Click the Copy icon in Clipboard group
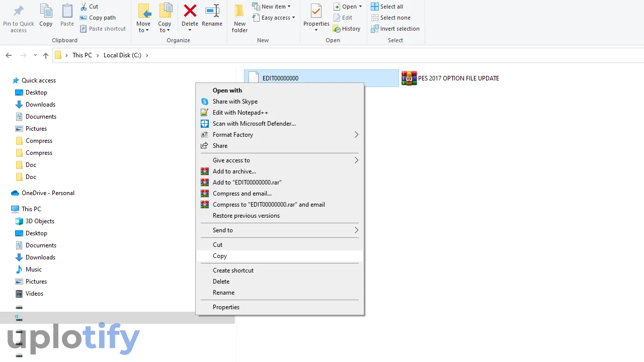Screen dimensions: 644x362 [46, 11]
